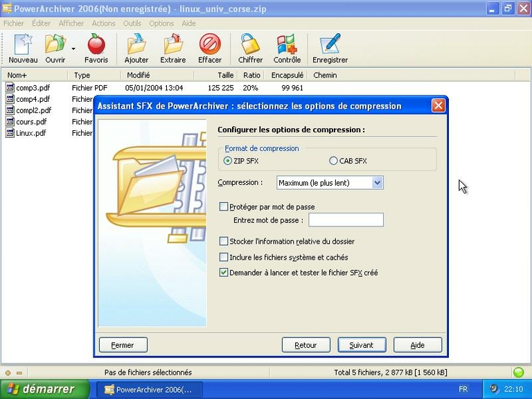Sort by the Chemin column header
The image size is (532, 399).
point(411,75)
